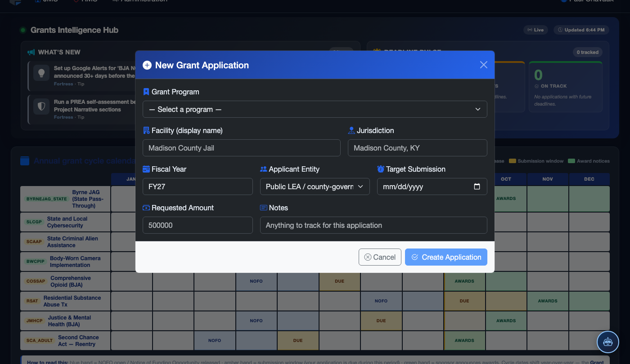Viewport: 630px width, 364px height.
Task: Click the Award notices legend swatch
Action: 571,161
